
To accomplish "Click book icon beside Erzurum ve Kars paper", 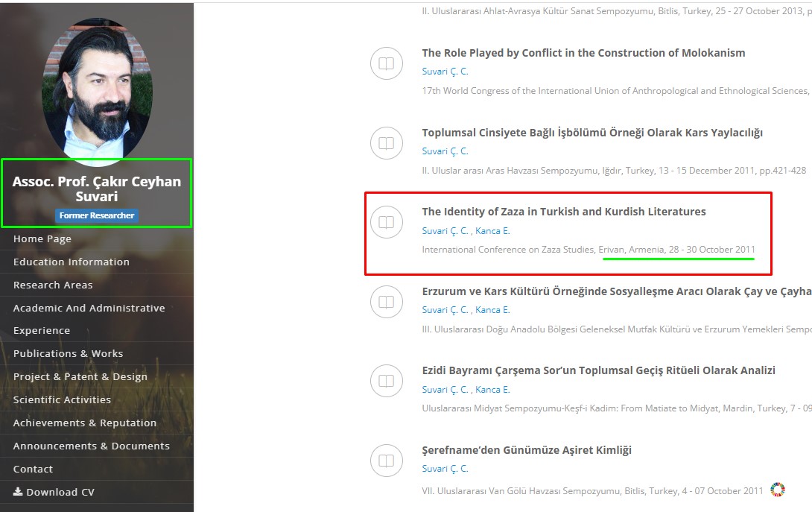I will pyautogui.click(x=386, y=302).
